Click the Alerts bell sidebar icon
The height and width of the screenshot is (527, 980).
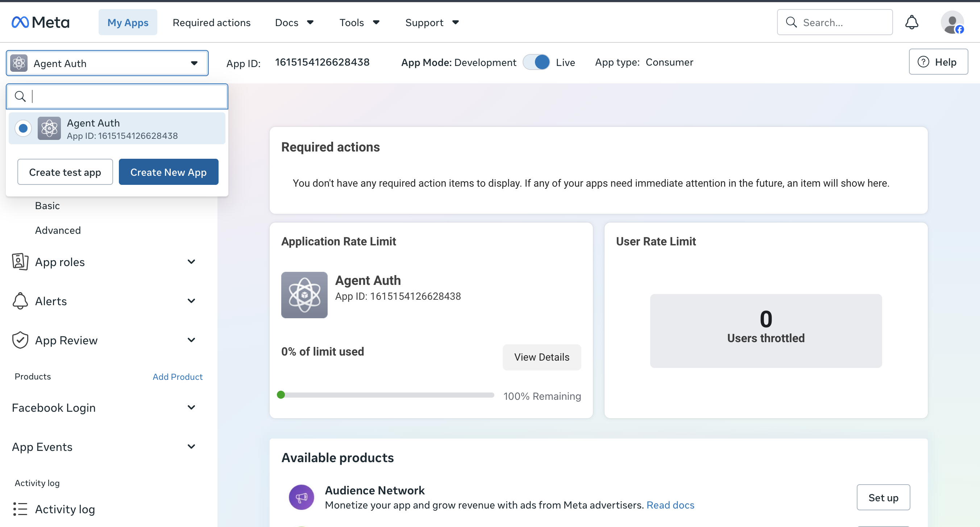coord(20,301)
